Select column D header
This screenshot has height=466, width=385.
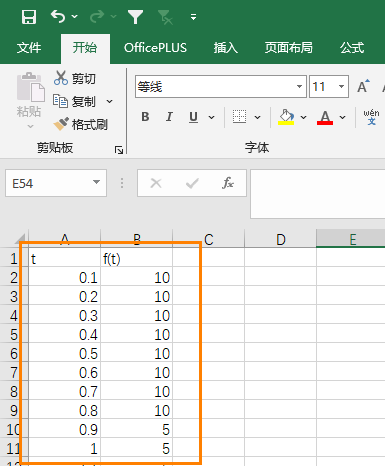(x=280, y=238)
